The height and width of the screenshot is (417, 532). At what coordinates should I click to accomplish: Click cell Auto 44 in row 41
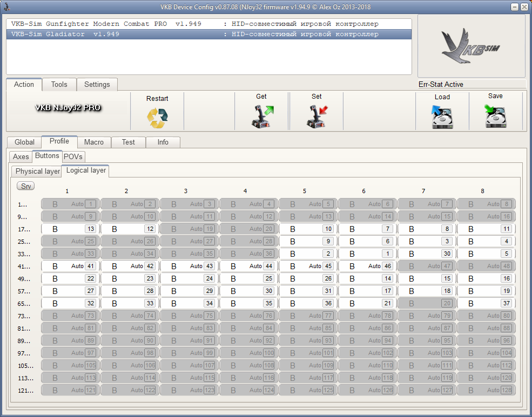(x=248, y=266)
